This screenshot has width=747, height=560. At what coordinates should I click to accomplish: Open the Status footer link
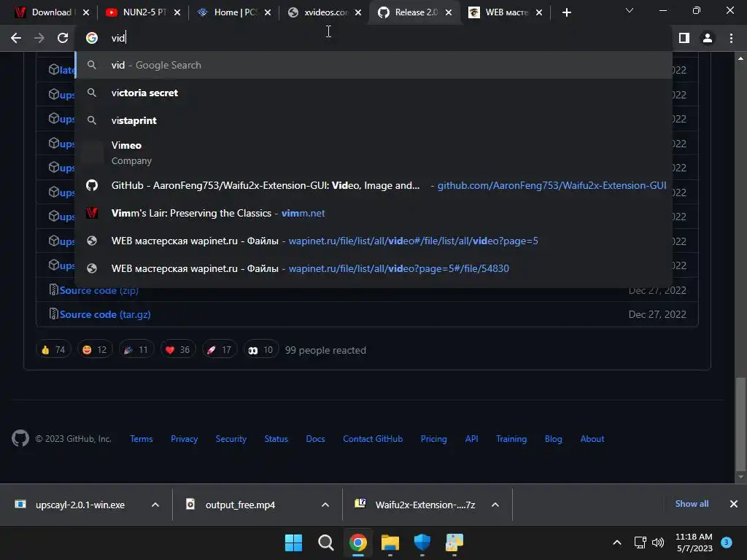[276, 438]
